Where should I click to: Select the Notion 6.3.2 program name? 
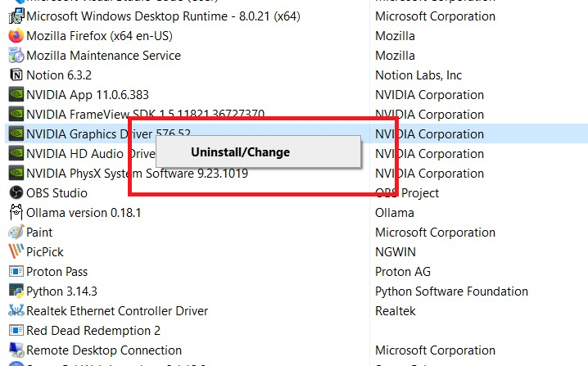pos(59,75)
